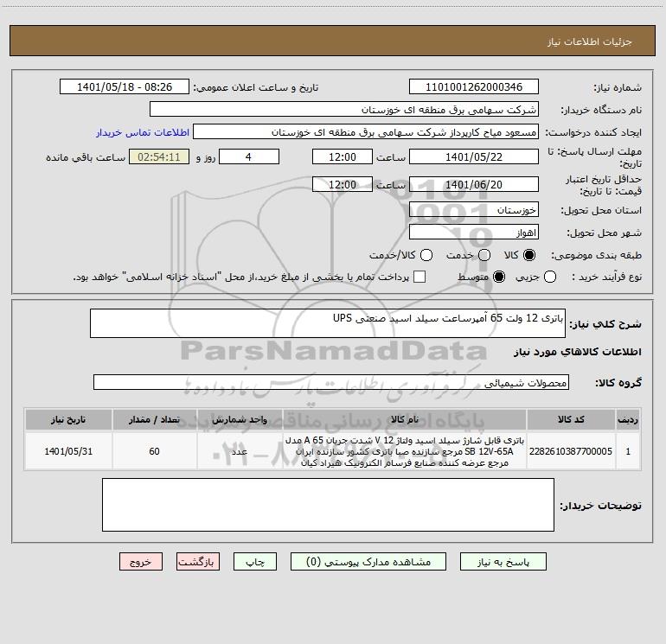
Task: Toggle the اسناد خزانه اسلامی payment checkbox
Action: [419, 277]
